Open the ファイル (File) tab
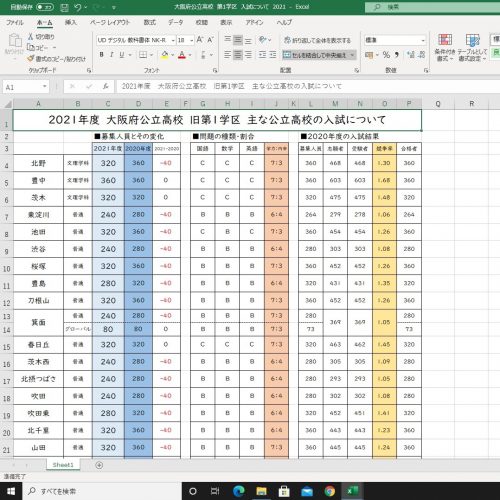The image size is (500, 500). click(15, 22)
